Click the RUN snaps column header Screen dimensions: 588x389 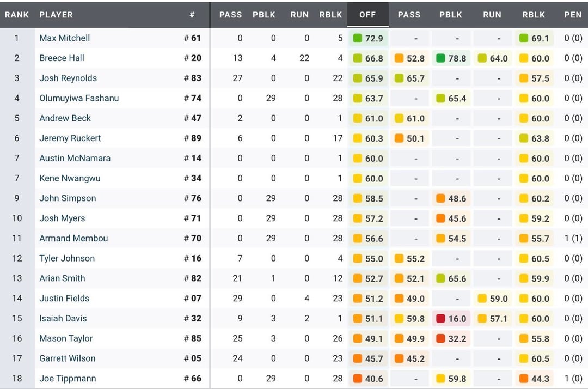tap(299, 15)
